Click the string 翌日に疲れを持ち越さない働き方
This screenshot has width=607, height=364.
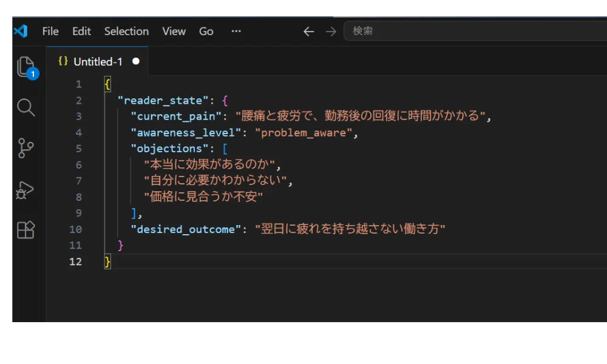pyautogui.click(x=350, y=229)
